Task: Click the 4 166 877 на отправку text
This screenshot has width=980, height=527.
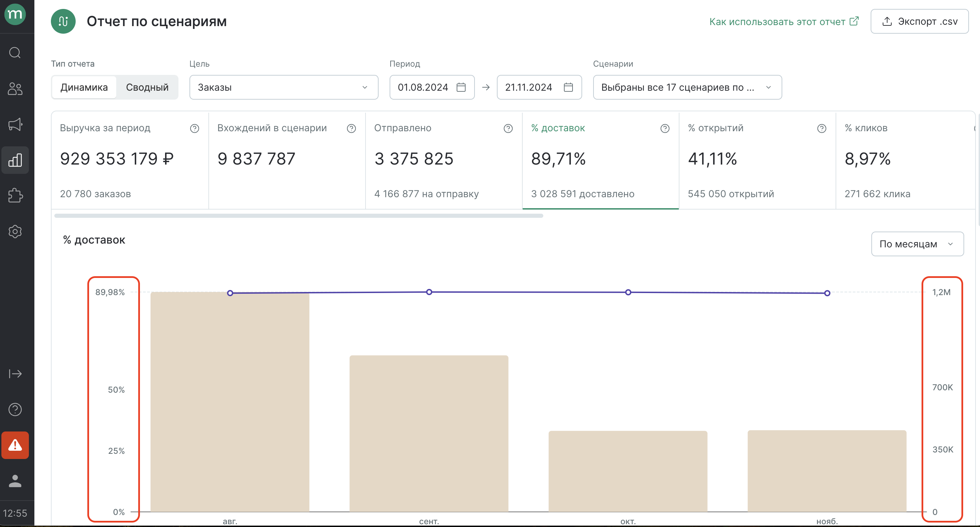Action: (x=426, y=194)
